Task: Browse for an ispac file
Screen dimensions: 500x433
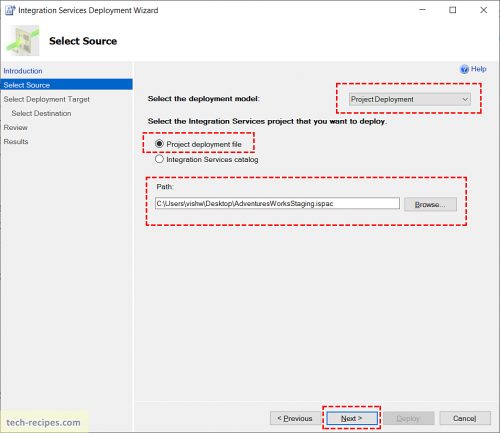Action: (x=430, y=204)
